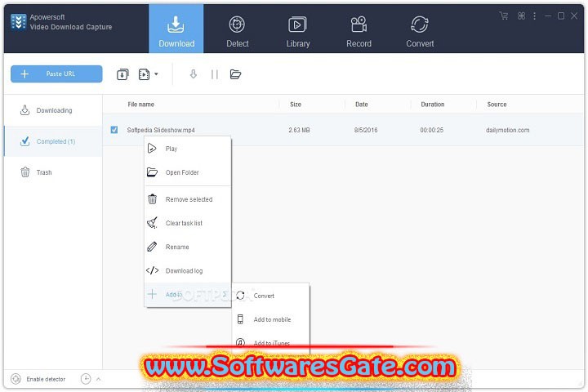Open Download log from context menu

[188, 271]
